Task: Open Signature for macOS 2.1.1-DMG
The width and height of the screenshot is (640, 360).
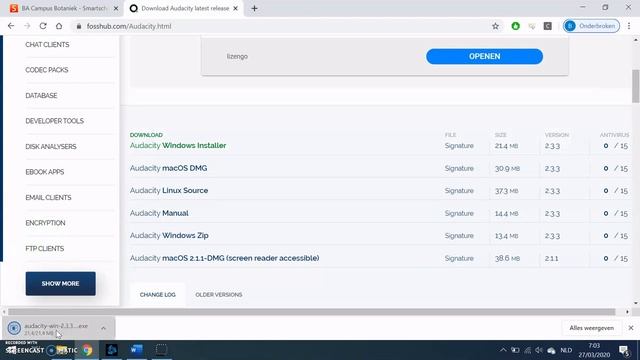Action: pos(459,258)
